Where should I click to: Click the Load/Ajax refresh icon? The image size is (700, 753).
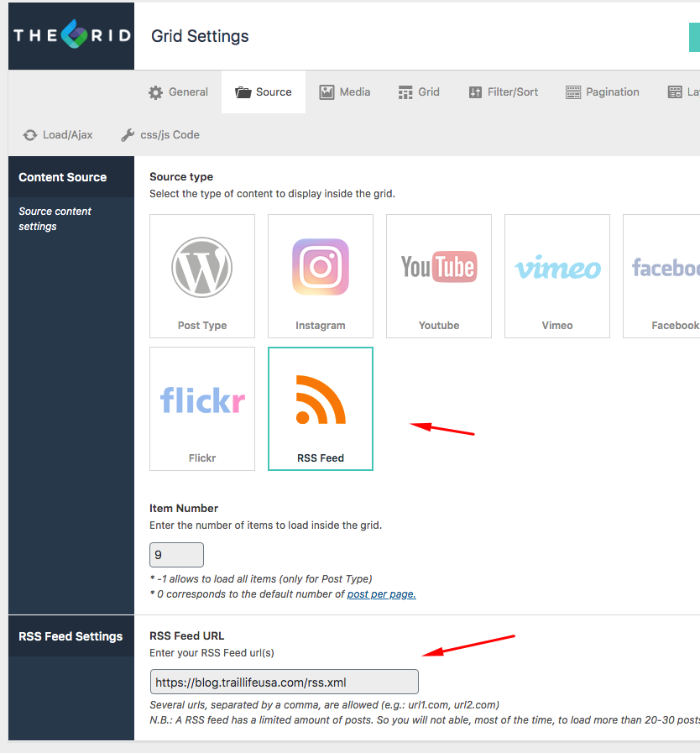pyautogui.click(x=30, y=135)
